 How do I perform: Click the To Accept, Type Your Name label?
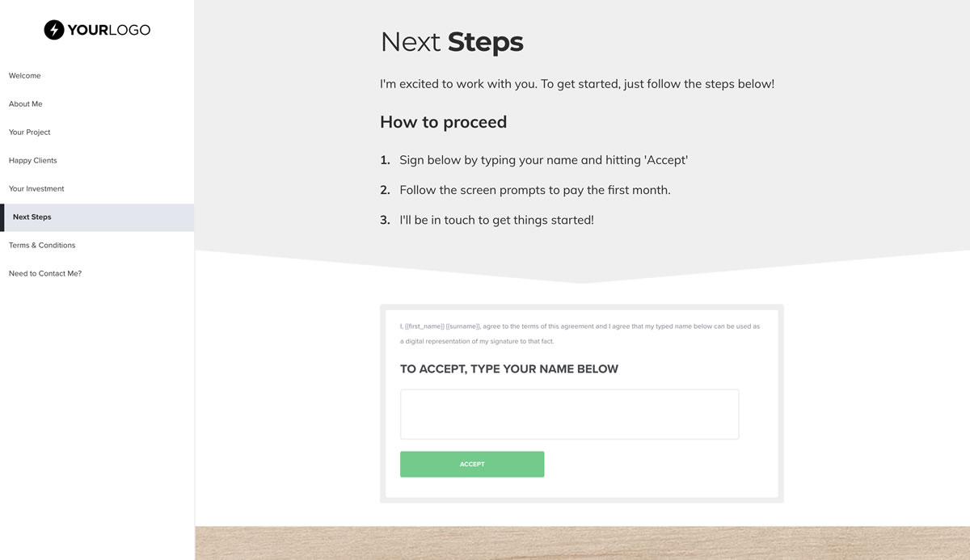tap(509, 369)
